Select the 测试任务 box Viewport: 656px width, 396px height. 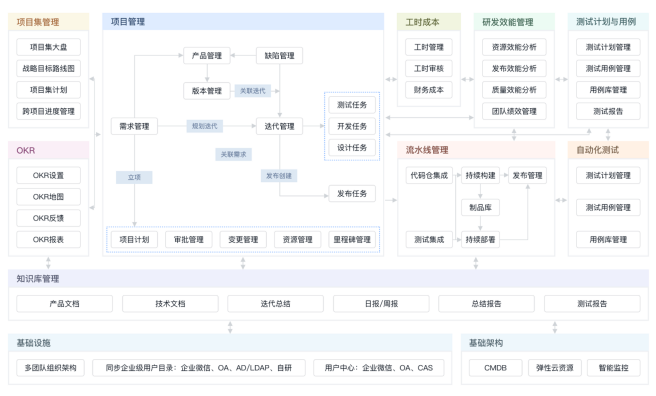pos(352,105)
